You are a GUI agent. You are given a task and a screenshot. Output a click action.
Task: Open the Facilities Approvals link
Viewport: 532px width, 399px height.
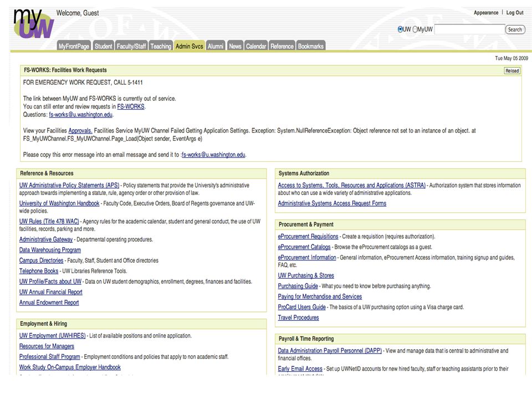(x=80, y=131)
